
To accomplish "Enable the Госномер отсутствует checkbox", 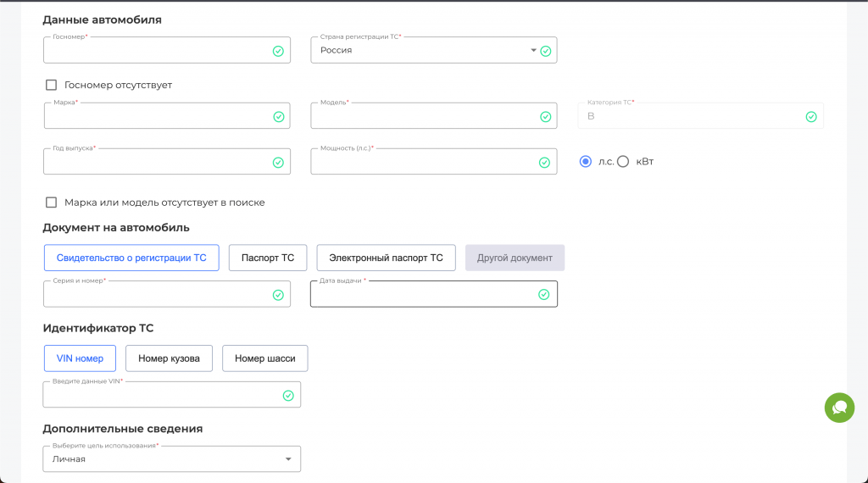I will [x=52, y=85].
